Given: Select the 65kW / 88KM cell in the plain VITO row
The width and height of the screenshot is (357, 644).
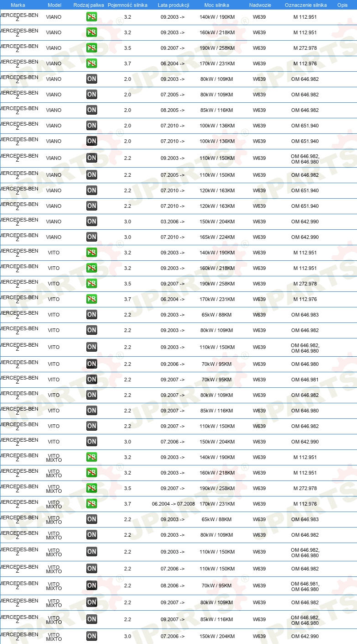Looking at the screenshot, I should tap(217, 315).
